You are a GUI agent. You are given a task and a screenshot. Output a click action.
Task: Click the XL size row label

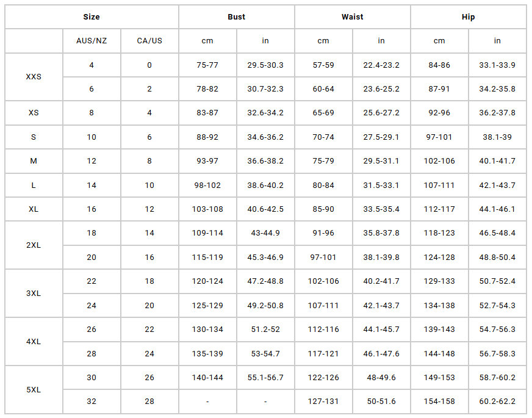(34, 209)
